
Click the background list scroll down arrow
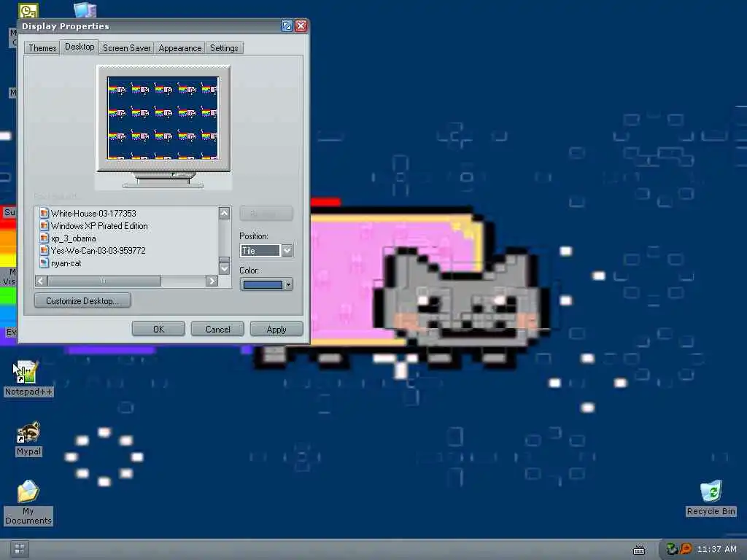225,269
